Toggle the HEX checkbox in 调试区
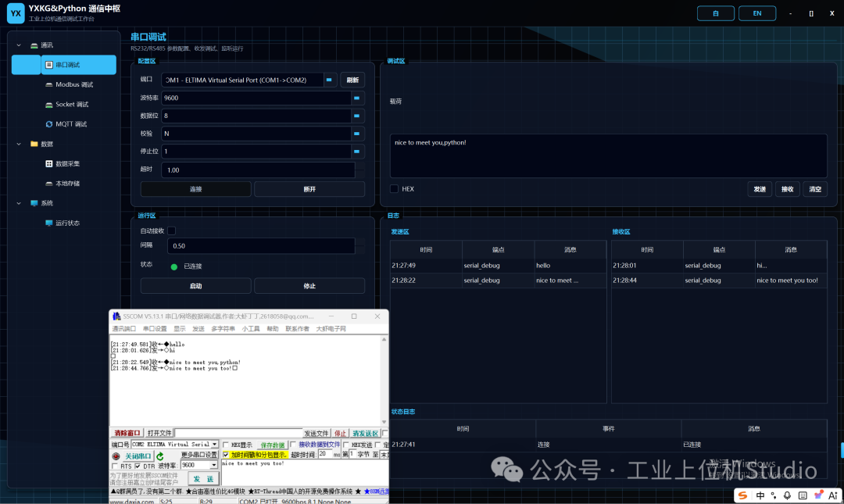Screen dimensions: 844x504 point(394,189)
